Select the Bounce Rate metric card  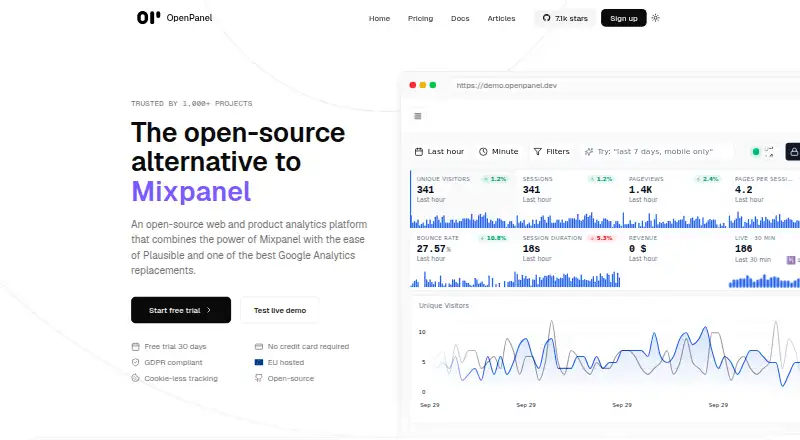point(463,259)
